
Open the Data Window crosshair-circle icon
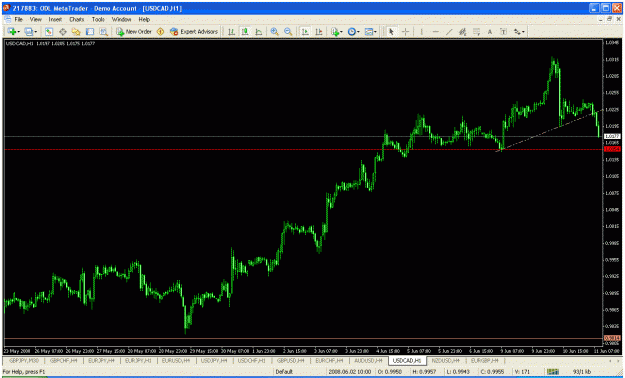point(63,32)
